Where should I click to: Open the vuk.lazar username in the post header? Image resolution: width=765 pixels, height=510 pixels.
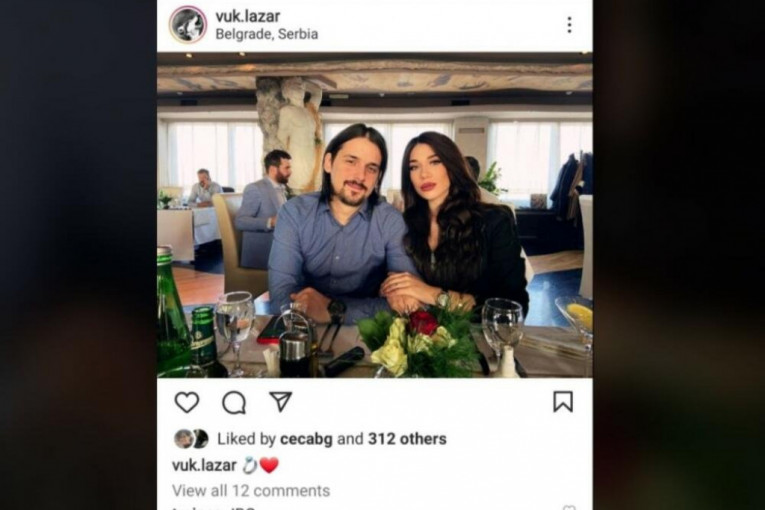[x=248, y=16]
